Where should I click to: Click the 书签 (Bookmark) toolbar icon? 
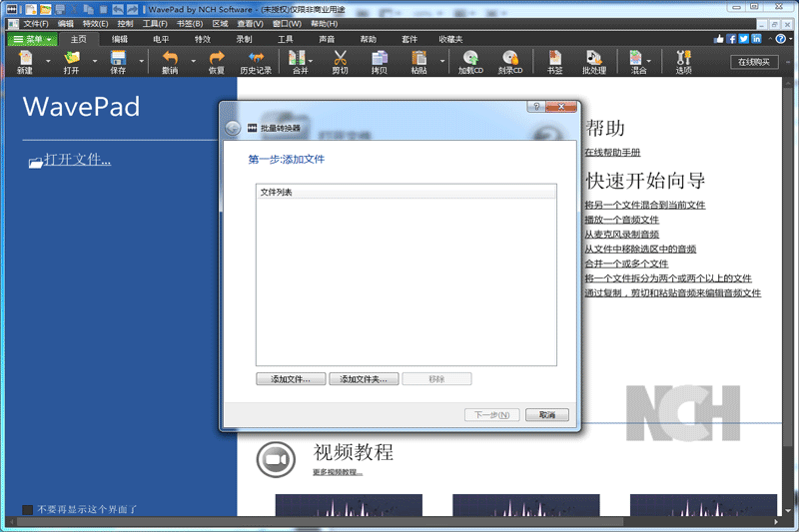coord(555,62)
